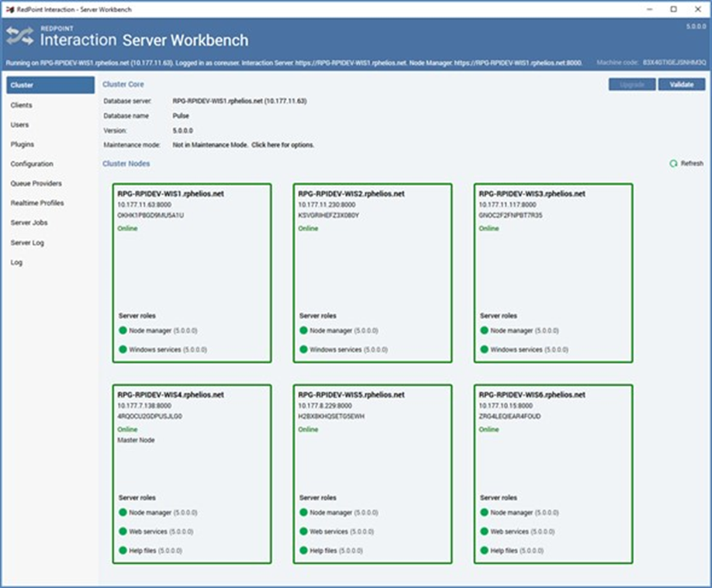This screenshot has height=588, width=712.
Task: Click the Upgrade button
Action: pos(632,85)
